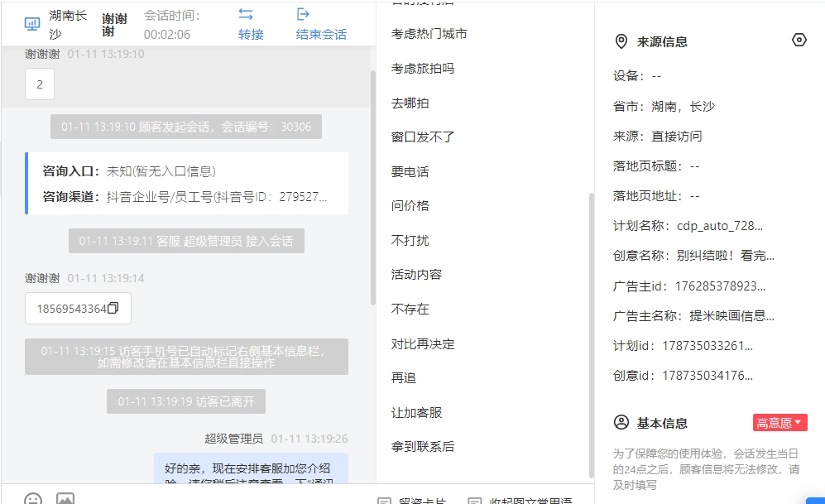Select quick reply 不存在
Image resolution: width=825 pixels, height=504 pixels.
410,309
